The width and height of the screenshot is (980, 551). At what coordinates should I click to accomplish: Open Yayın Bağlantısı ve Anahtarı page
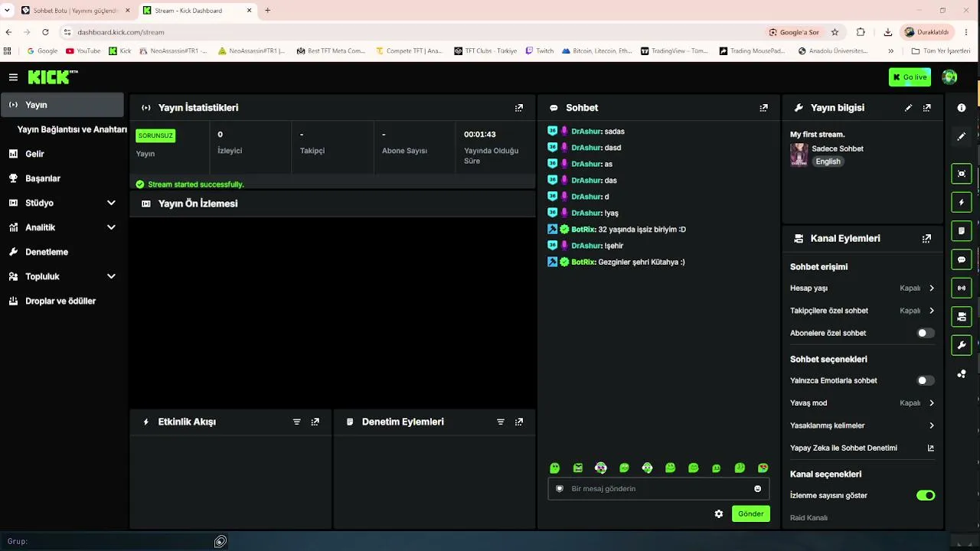72,129
